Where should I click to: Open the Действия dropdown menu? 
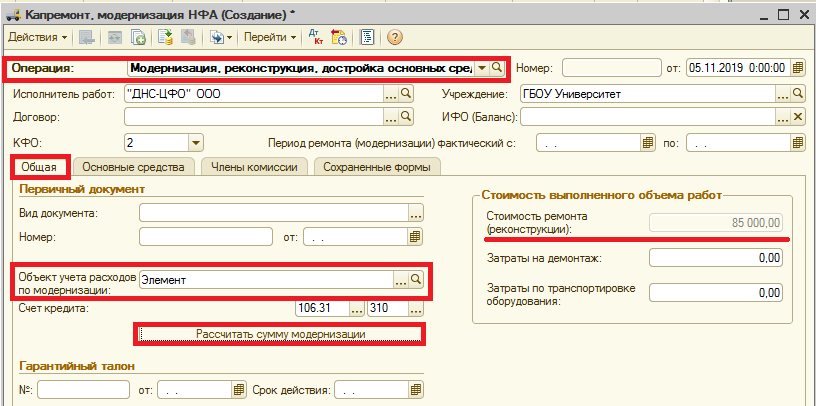pyautogui.click(x=38, y=37)
